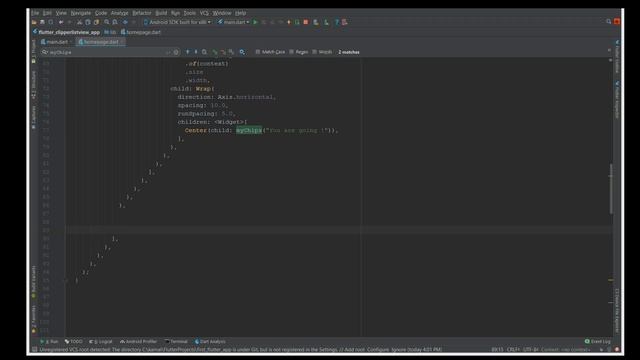Image resolution: width=640 pixels, height=360 pixels.
Task: Open the Structure tool window on left edge
Action: pyautogui.click(x=34, y=85)
